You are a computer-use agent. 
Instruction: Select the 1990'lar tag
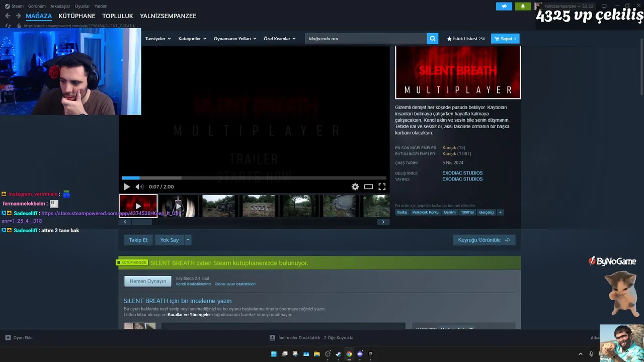467,212
